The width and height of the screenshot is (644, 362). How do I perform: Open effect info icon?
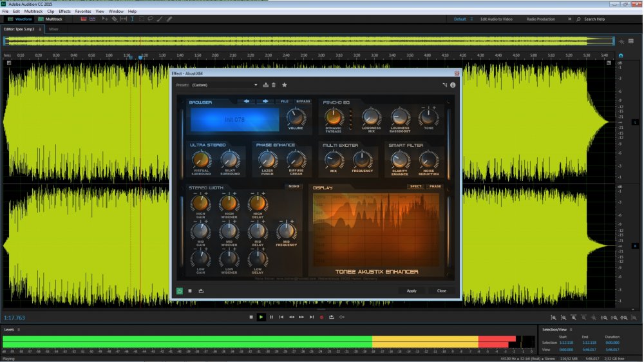pyautogui.click(x=453, y=85)
